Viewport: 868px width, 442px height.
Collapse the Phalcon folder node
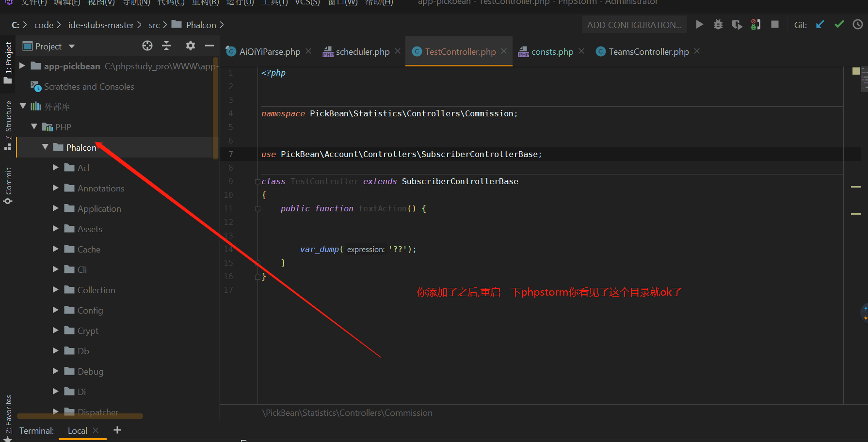click(x=45, y=147)
